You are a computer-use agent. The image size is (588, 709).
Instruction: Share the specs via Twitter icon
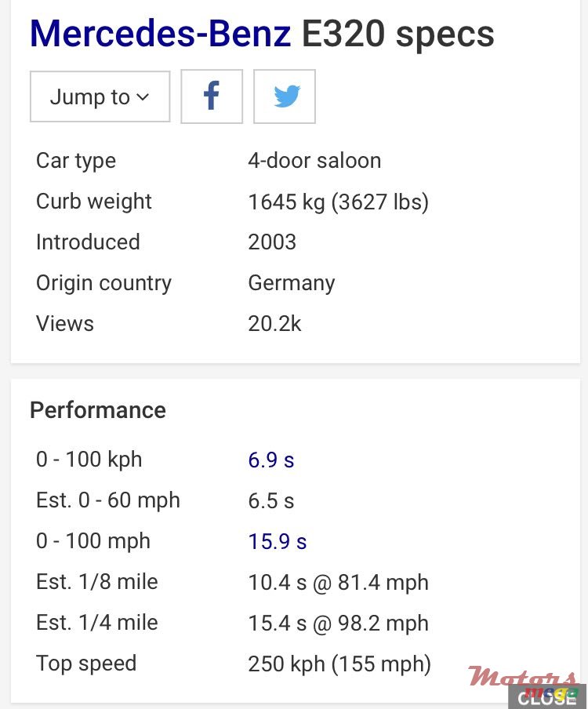(x=285, y=96)
